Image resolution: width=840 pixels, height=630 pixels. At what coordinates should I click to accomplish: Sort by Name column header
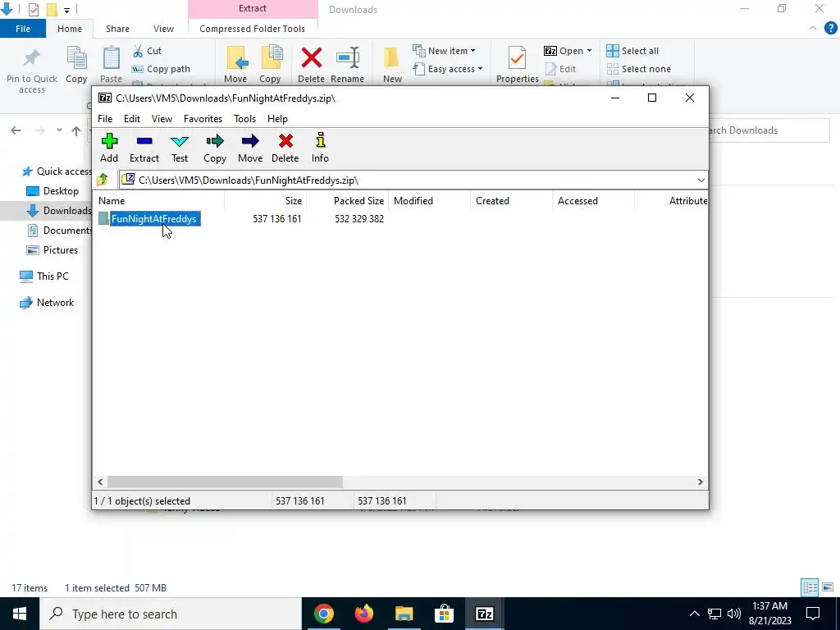[x=160, y=201]
